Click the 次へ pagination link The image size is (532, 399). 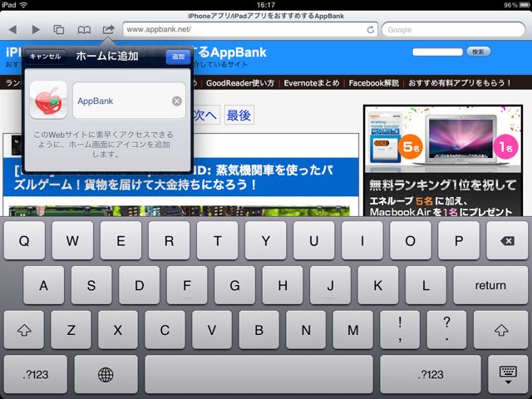pyautogui.click(x=206, y=116)
